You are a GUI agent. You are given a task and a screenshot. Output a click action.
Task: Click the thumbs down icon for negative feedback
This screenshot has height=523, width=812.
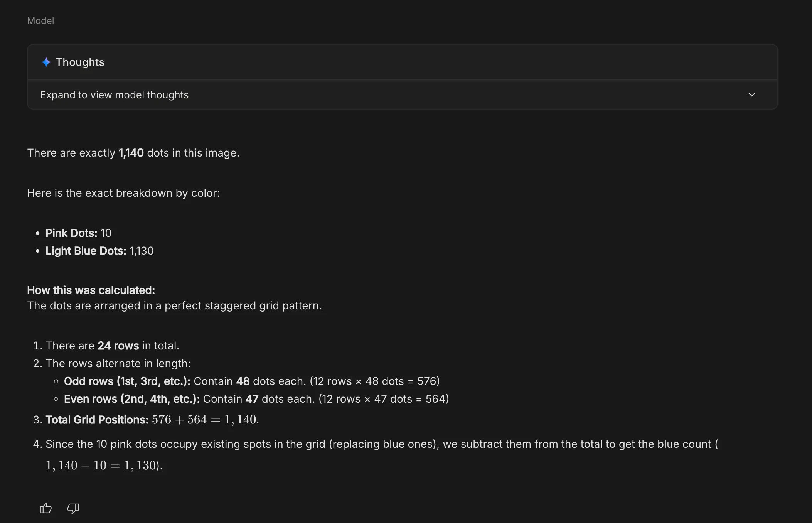[x=72, y=509]
